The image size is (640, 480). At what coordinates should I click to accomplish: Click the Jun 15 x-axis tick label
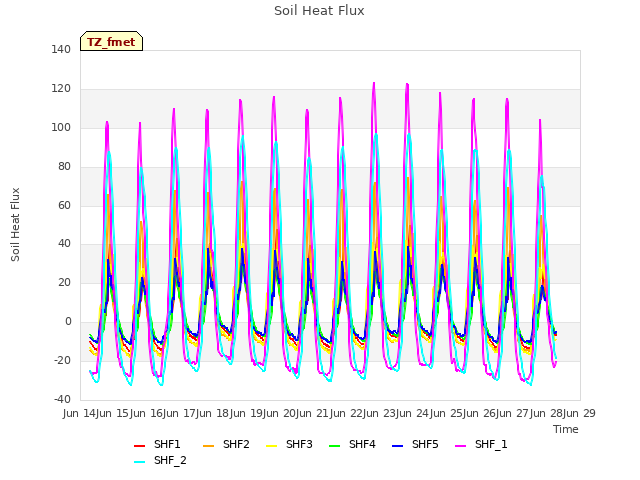pos(114,413)
